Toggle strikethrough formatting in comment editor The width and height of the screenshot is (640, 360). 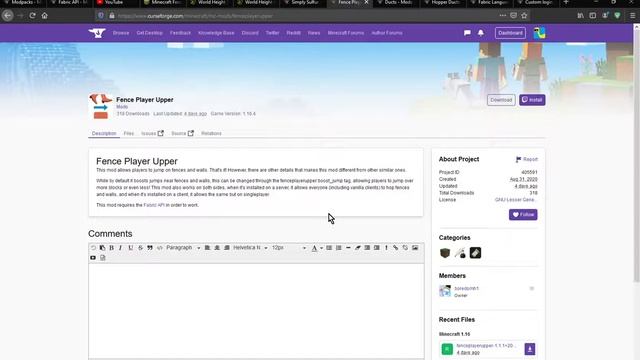point(140,248)
